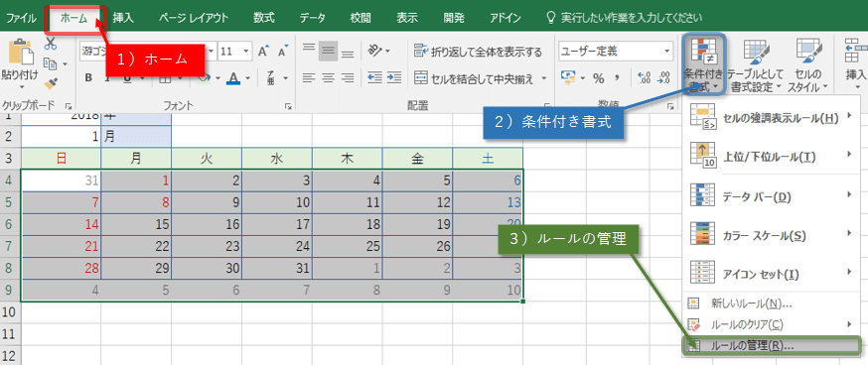Toggle center horizontal alignment

[x=329, y=77]
